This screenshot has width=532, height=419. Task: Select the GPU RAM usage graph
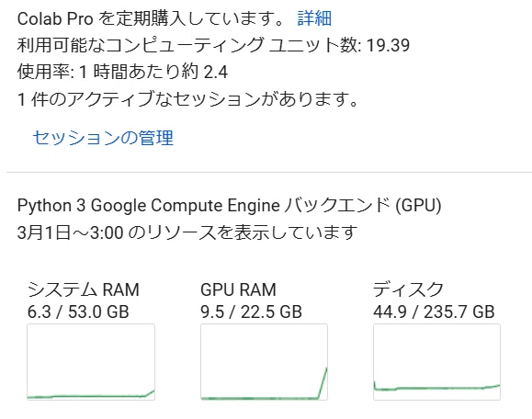click(x=264, y=362)
